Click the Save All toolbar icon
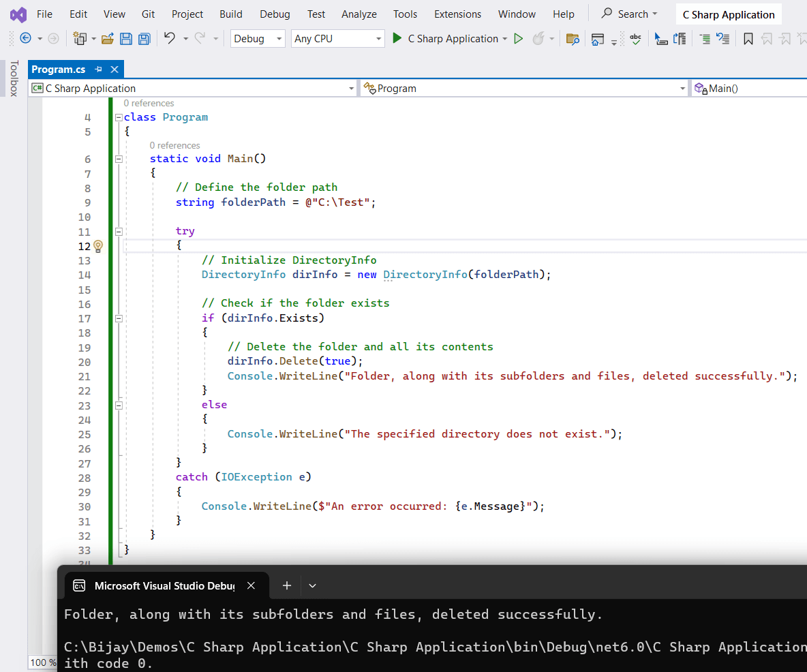Image resolution: width=807 pixels, height=672 pixels. (144, 39)
